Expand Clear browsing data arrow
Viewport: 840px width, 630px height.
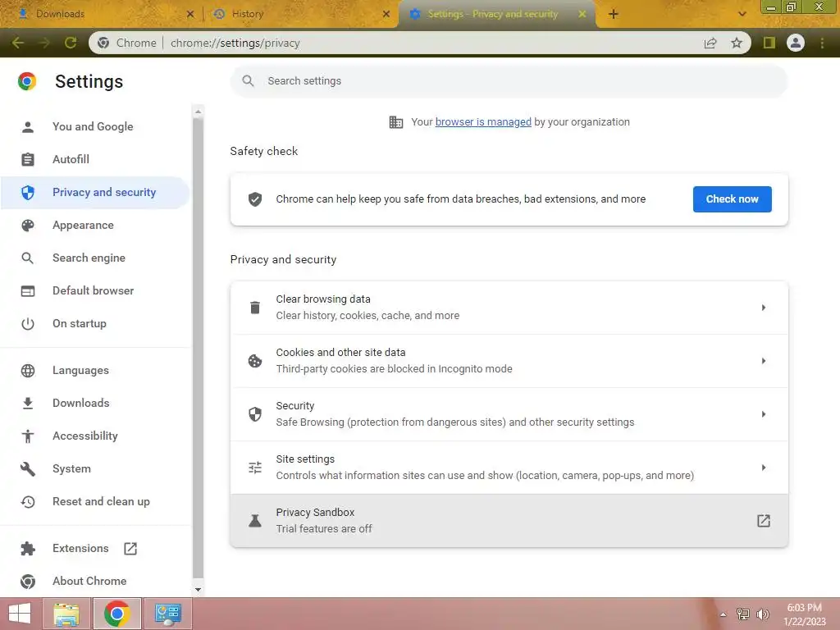(x=764, y=308)
